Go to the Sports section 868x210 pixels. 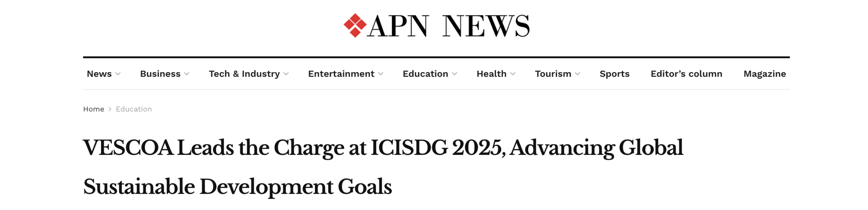[x=614, y=74]
